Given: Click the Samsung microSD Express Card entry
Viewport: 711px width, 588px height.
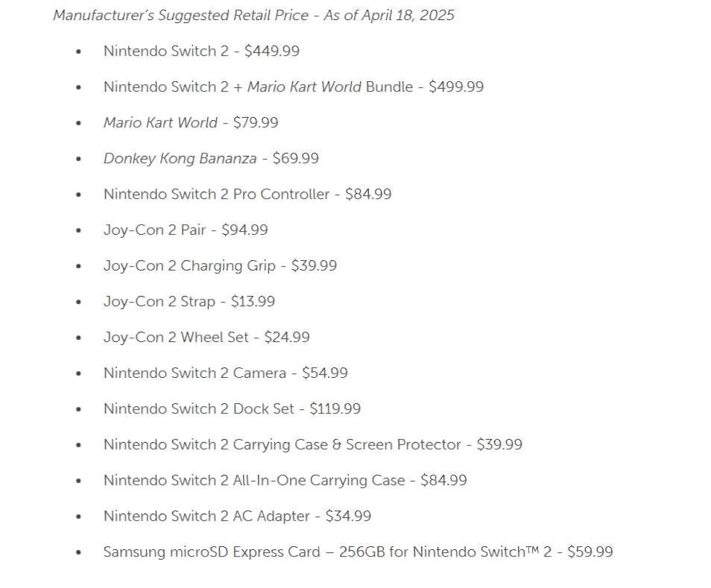Looking at the screenshot, I should point(358,552).
